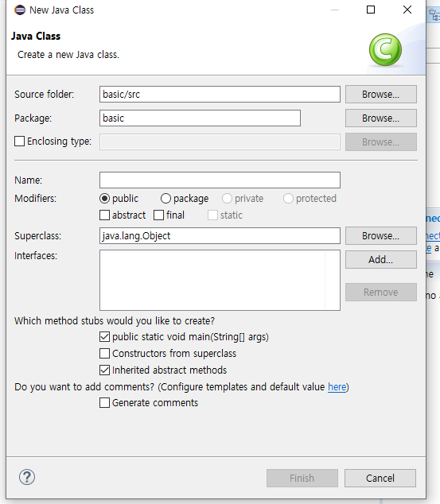
Task: Focus the Source folder text field
Action: [220, 94]
